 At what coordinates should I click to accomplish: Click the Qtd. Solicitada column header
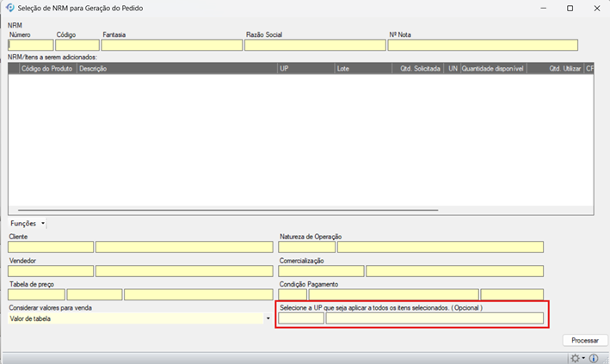[420, 68]
